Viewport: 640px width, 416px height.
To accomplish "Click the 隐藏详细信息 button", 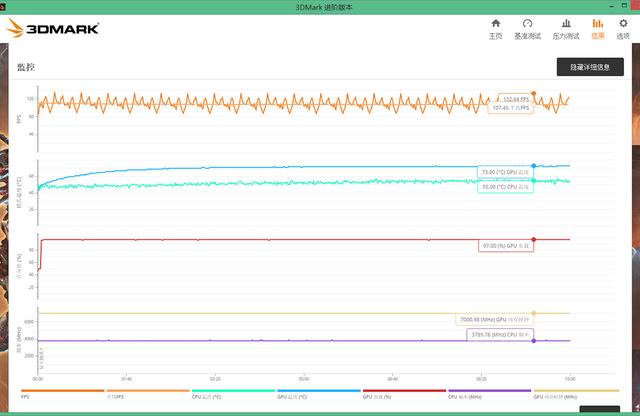I will tap(590, 67).
